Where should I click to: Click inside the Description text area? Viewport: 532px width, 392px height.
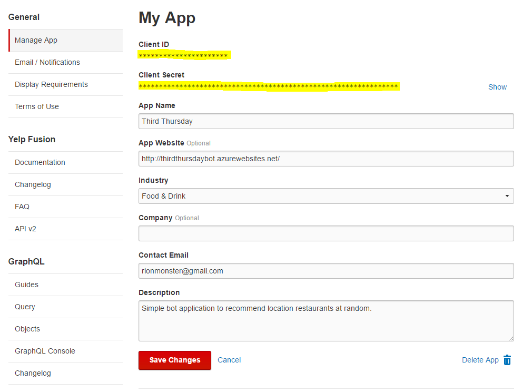pos(326,321)
